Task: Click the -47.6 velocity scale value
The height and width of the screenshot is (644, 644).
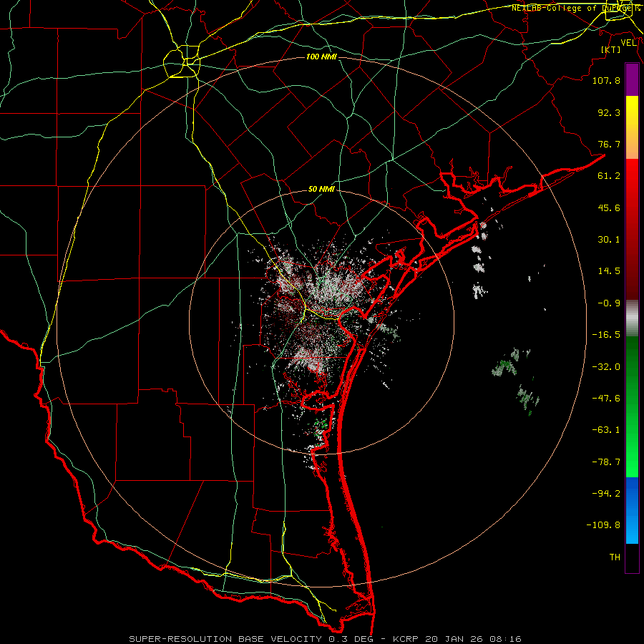Action: pos(606,399)
